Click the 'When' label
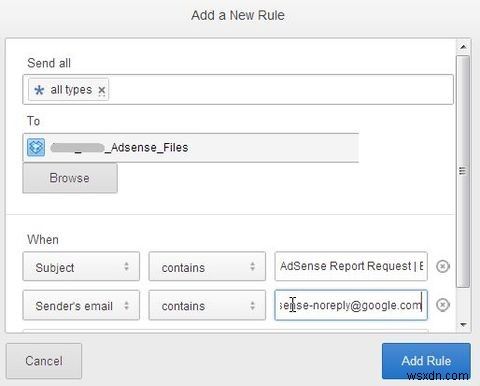 tap(43, 239)
